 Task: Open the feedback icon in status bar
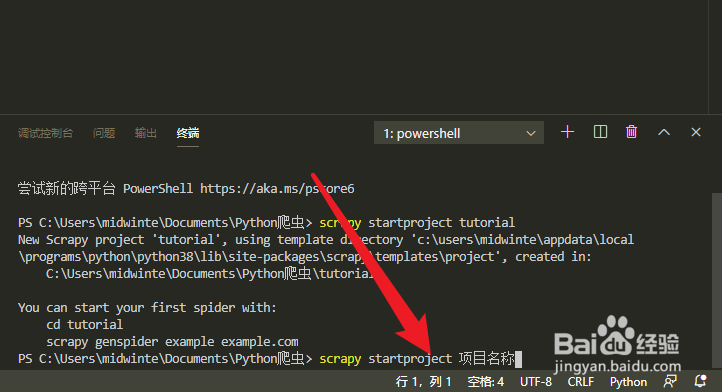tap(670, 381)
